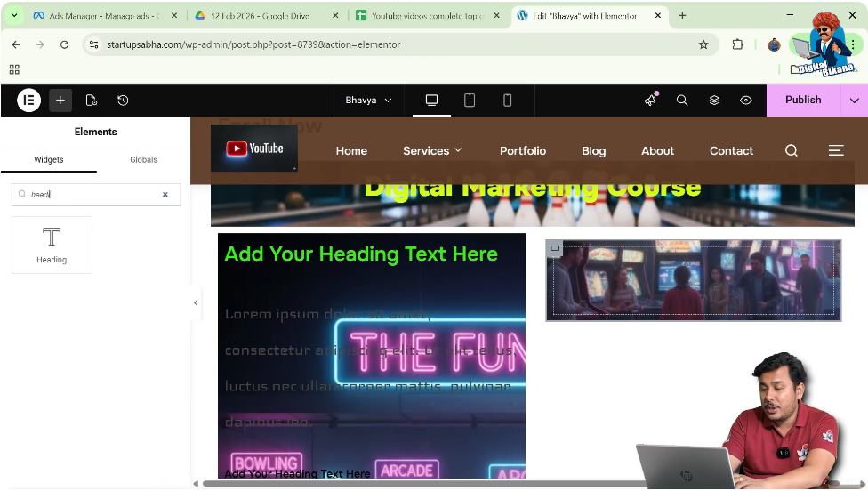
Task: Collapse the Elements side panel
Action: 196,302
